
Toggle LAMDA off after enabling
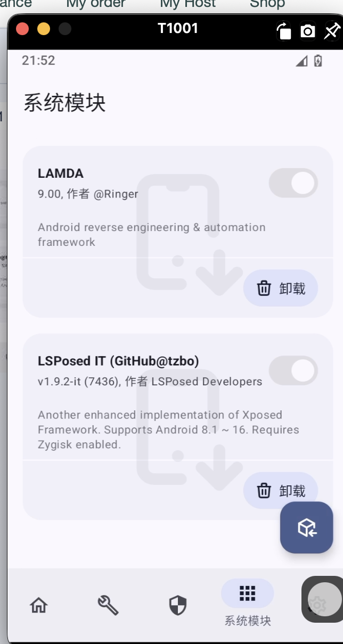293,183
